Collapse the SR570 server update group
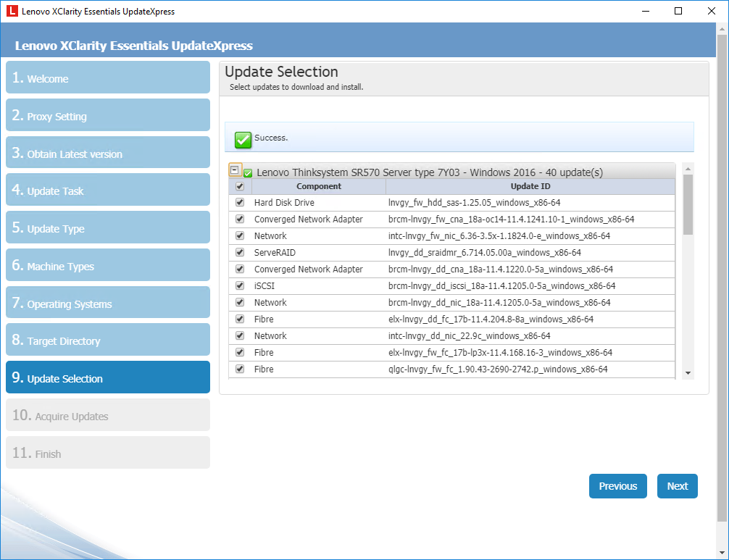The width and height of the screenshot is (729, 560). click(x=235, y=170)
